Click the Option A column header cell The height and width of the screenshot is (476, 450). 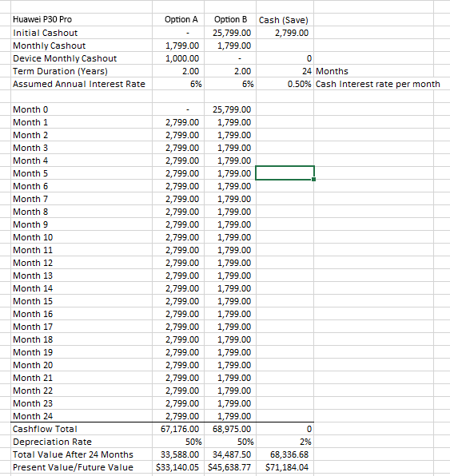(x=178, y=19)
